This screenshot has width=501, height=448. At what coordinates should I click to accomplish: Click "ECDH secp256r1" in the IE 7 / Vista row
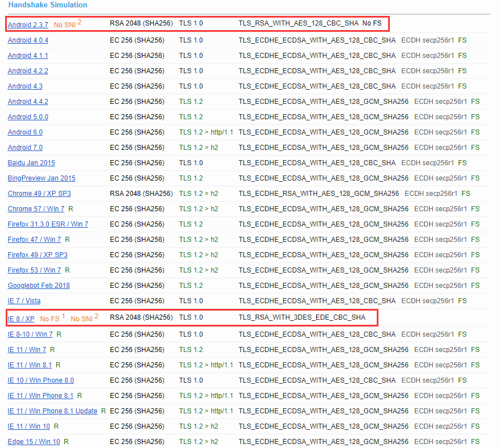pyautogui.click(x=427, y=302)
